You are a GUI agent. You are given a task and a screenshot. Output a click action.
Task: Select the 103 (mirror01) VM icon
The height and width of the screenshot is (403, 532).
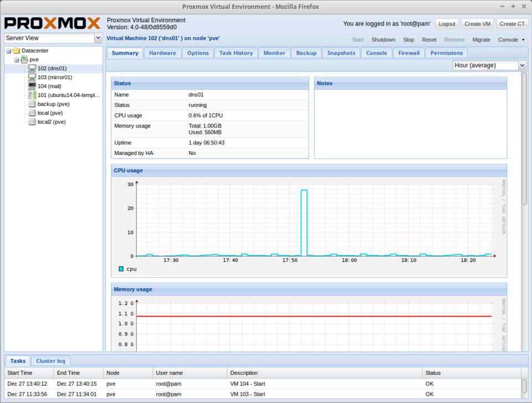[32, 77]
